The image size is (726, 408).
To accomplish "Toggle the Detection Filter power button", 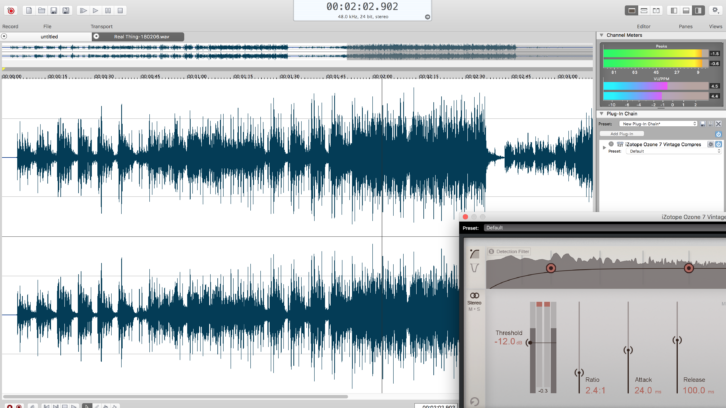I will click(x=492, y=251).
